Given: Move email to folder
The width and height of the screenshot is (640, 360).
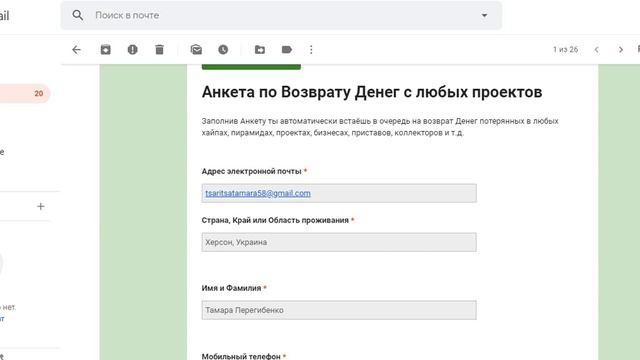Looking at the screenshot, I should click(x=260, y=50).
